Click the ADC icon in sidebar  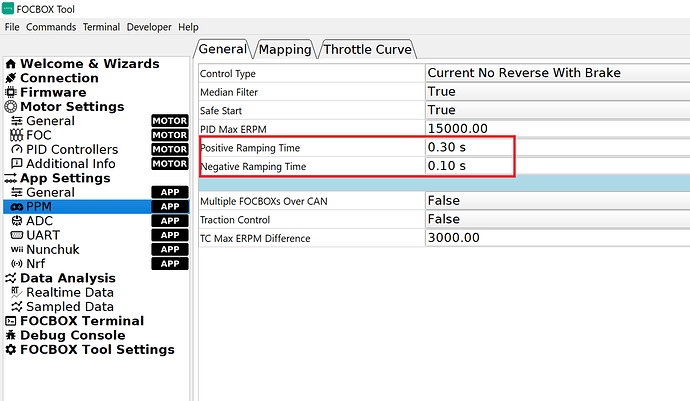point(17,221)
